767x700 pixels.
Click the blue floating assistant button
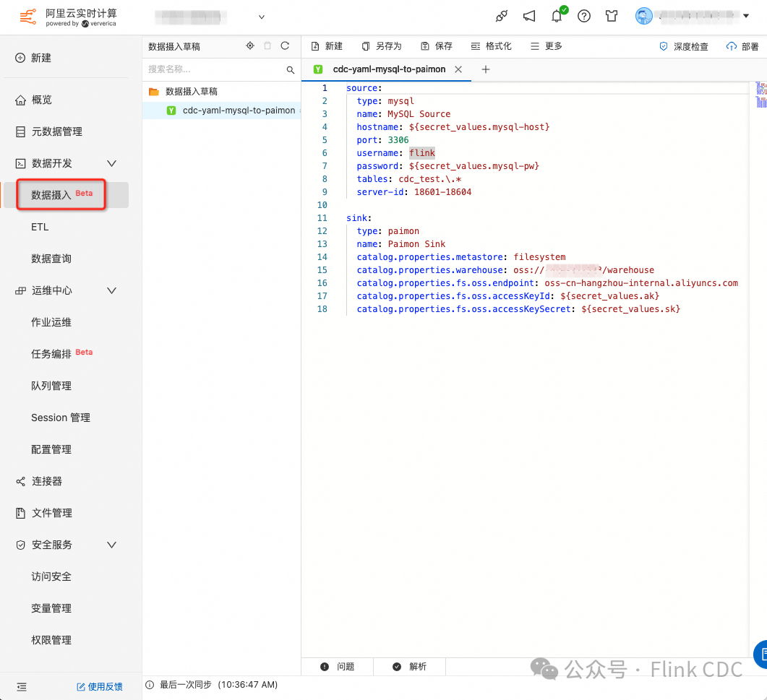point(761,654)
